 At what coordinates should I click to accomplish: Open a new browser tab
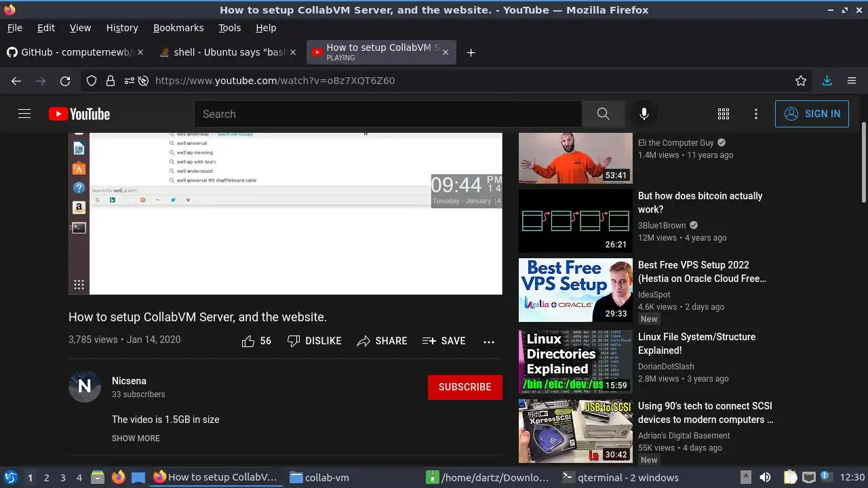click(x=471, y=53)
